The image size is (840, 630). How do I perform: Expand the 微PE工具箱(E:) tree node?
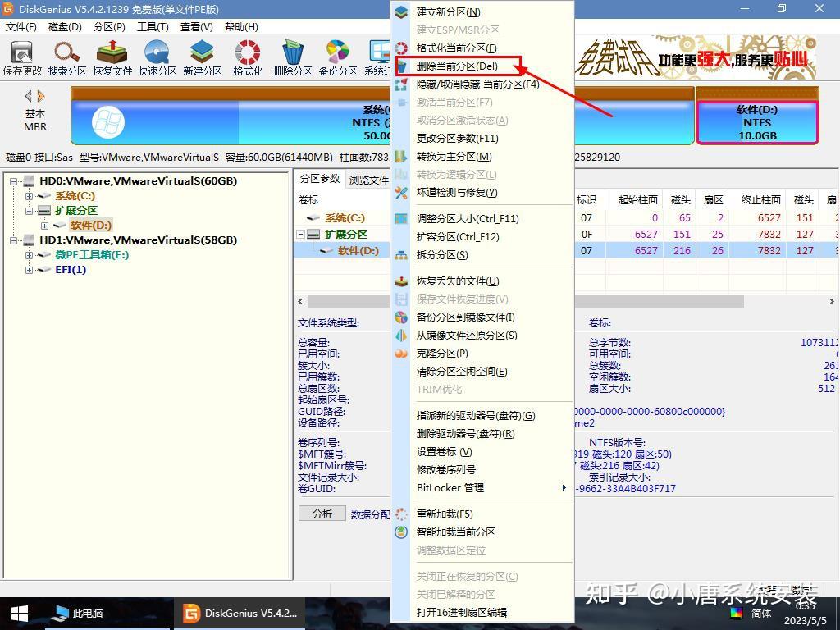pos(29,255)
